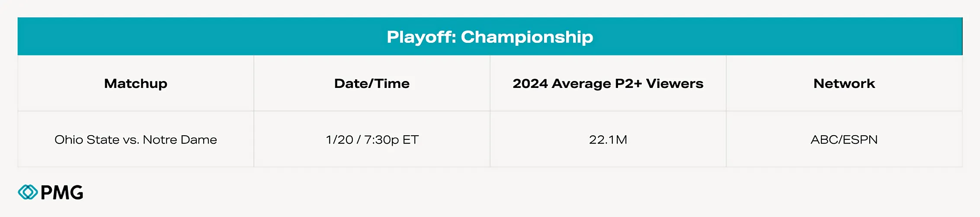
Task: Click the "Championship" word in the banner title
Action: click(x=527, y=37)
